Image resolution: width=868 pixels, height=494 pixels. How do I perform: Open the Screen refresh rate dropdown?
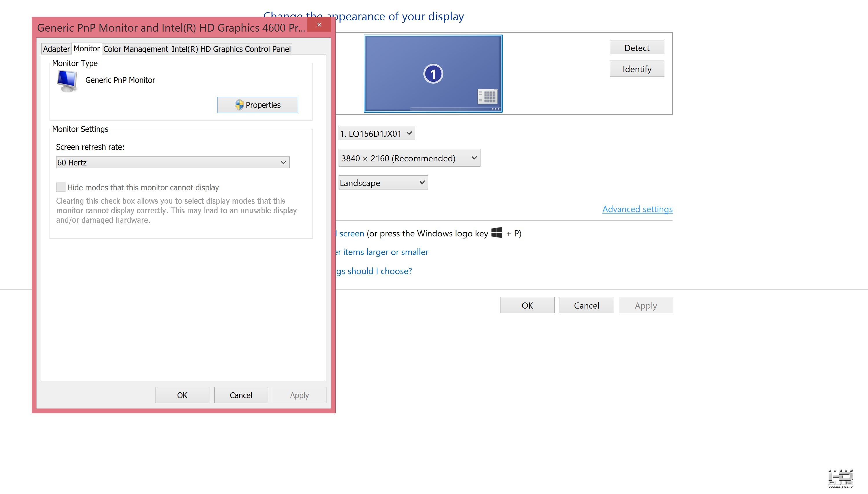[172, 163]
